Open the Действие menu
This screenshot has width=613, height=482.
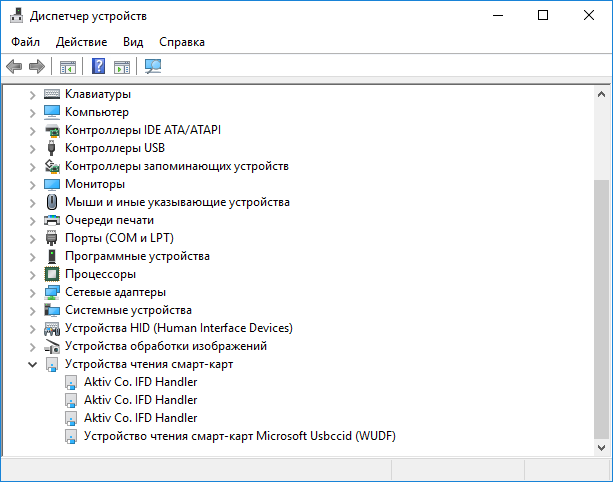pos(81,42)
